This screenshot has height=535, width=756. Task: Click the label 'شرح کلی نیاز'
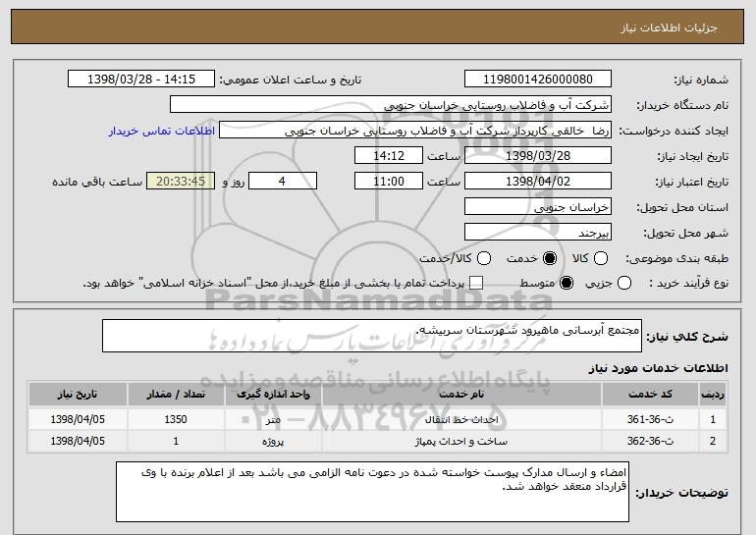tap(687, 337)
